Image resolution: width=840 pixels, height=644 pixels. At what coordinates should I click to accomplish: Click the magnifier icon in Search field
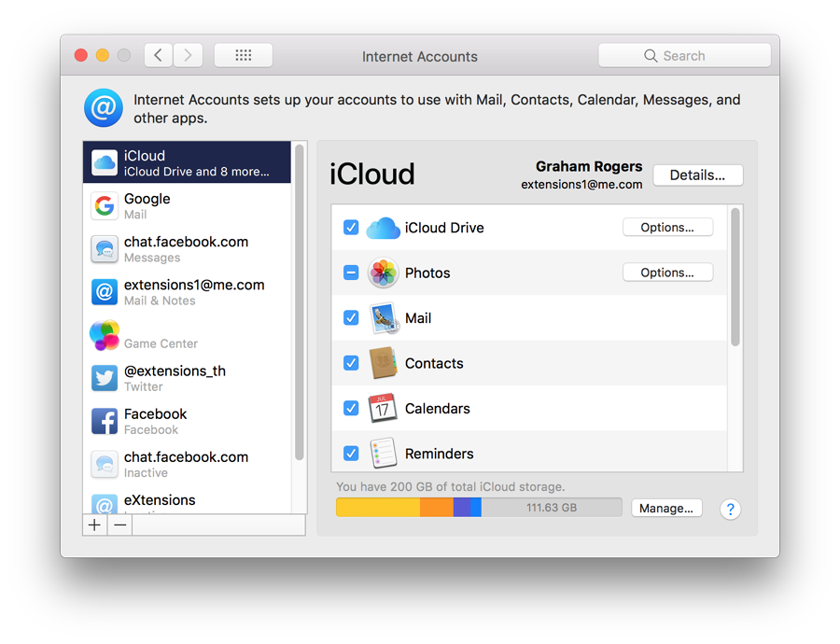tap(651, 56)
